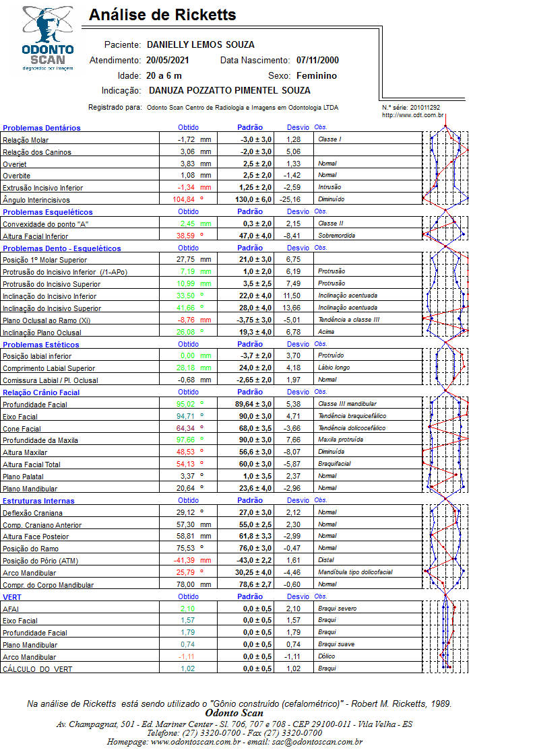Click the Problemas Esqueléticos section header
Screen dimensions: 535x756
tap(47, 212)
